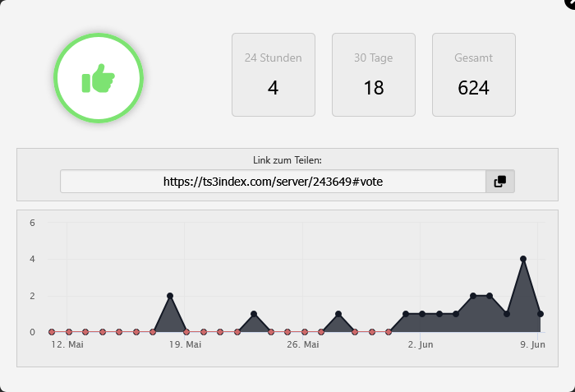575x392 pixels.
Task: Click the chart data point at 2 before 19. Mai
Action: click(x=170, y=296)
